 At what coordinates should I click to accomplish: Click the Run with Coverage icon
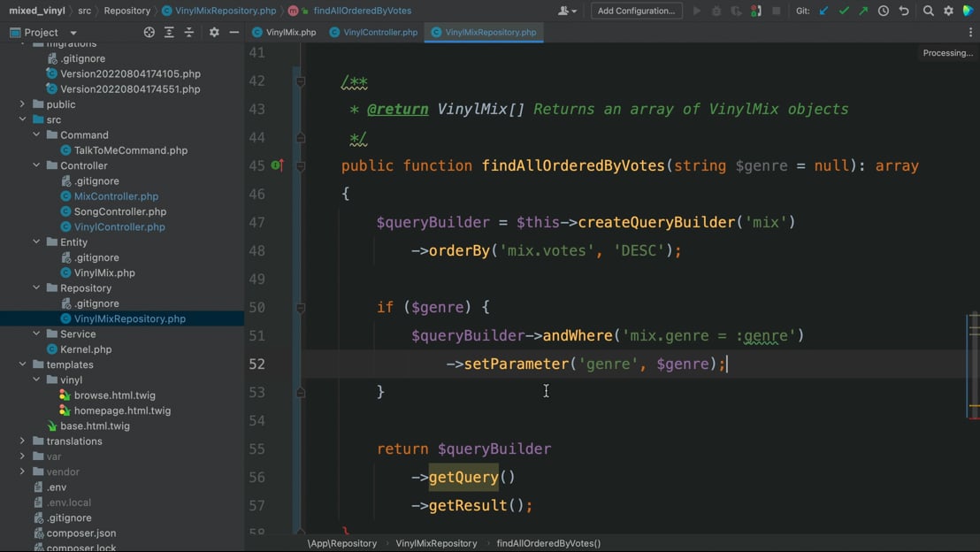pos(736,11)
